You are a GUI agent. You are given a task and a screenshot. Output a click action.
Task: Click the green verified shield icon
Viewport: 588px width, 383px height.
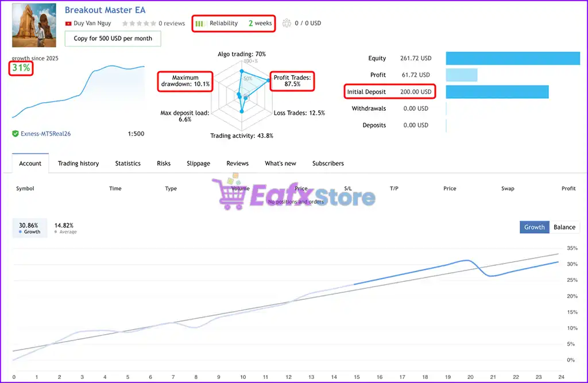16,134
